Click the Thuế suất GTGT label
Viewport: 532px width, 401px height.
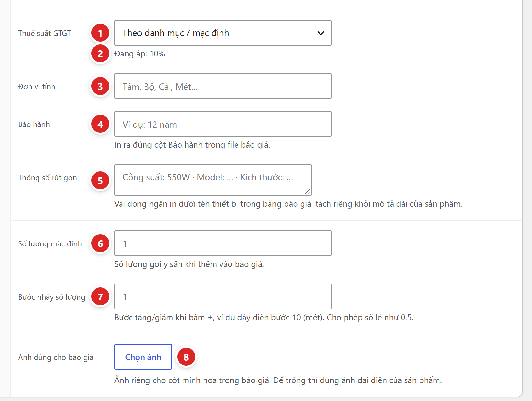(x=45, y=33)
